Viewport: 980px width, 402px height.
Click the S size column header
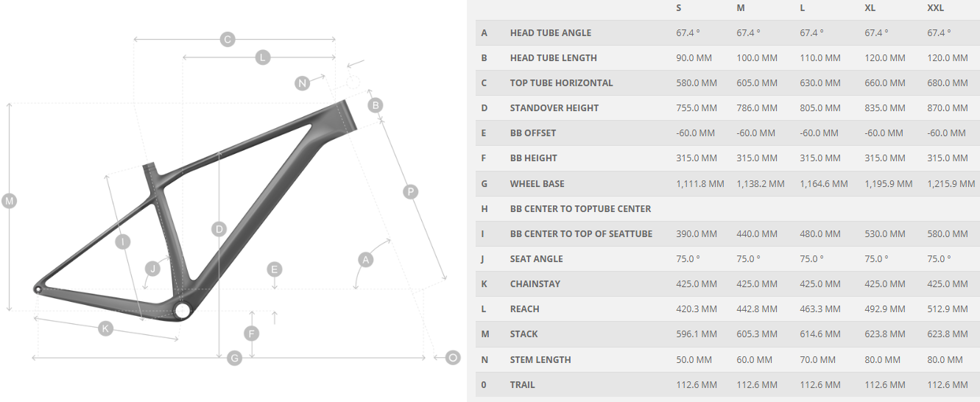(679, 7)
